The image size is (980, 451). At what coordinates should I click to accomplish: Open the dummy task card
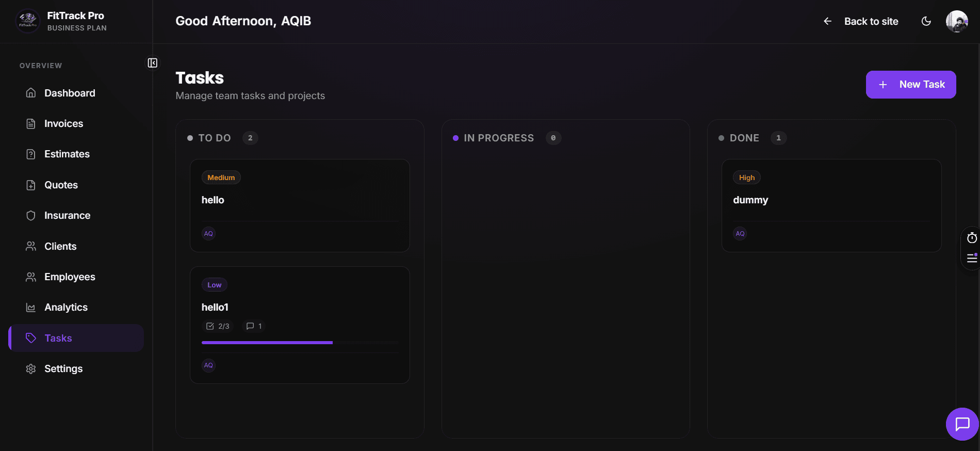[x=830, y=200]
